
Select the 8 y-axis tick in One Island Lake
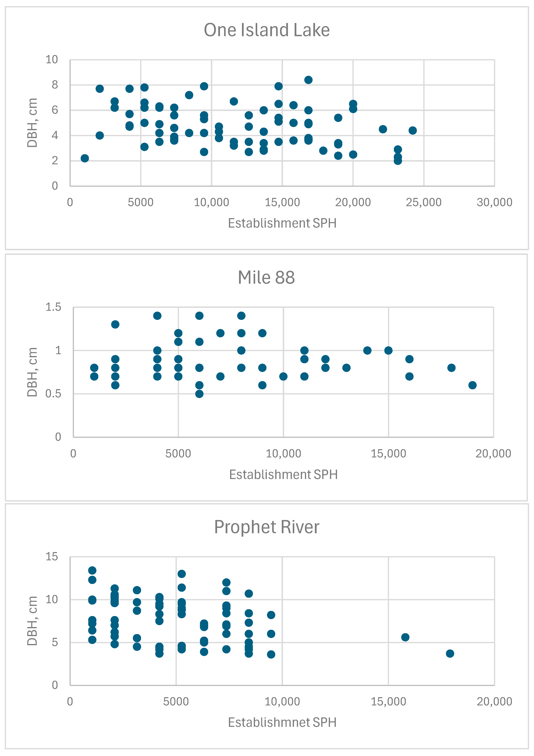(x=55, y=85)
